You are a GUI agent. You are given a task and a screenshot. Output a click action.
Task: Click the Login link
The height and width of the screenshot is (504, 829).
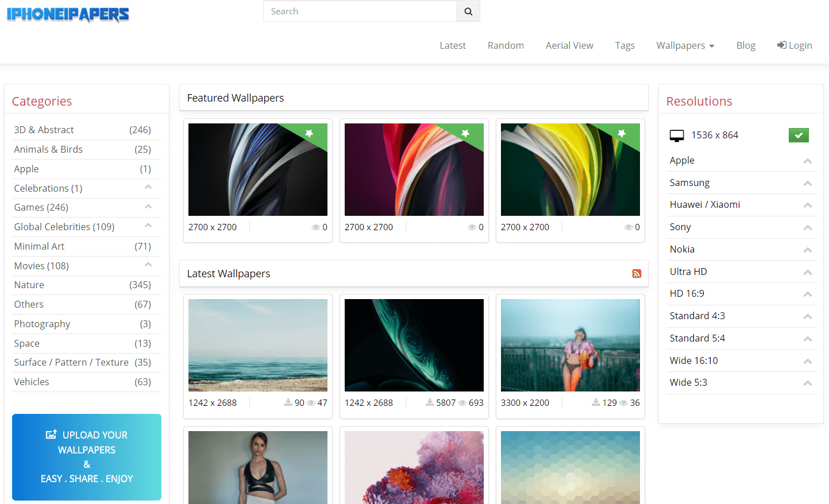795,45
